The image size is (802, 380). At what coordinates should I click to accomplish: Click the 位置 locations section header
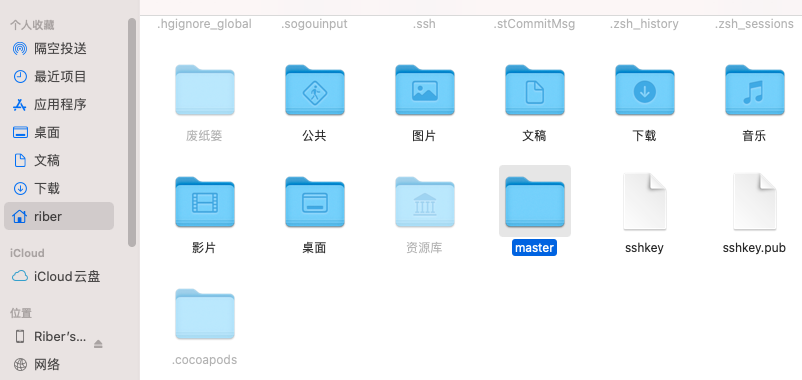(x=21, y=313)
